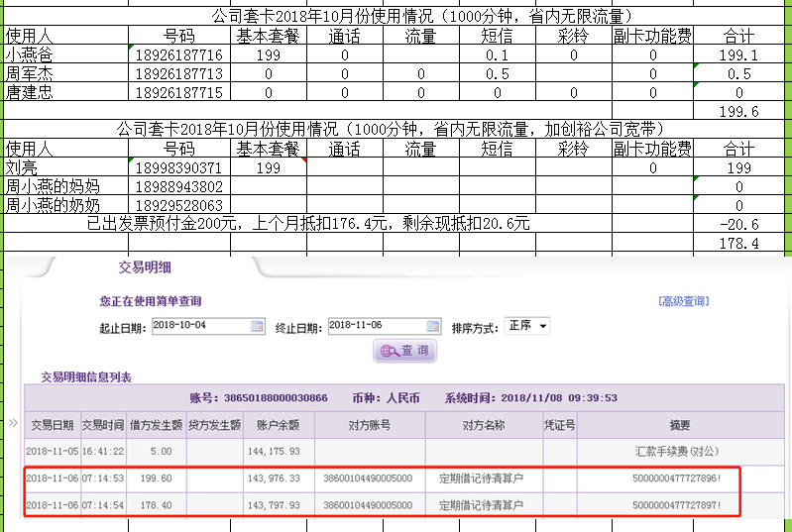Click the -20.6 total cell
Screen dimensions: 792x532
[740, 225]
